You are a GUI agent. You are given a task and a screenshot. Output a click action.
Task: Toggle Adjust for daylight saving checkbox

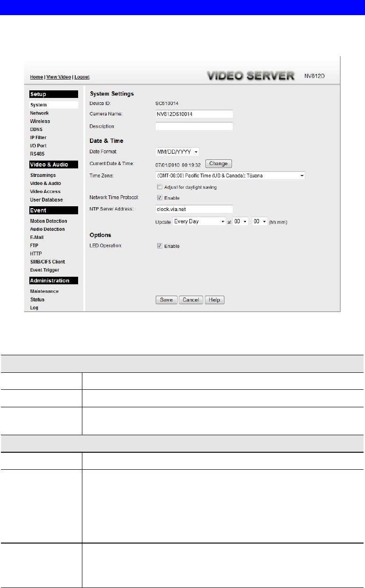[160, 187]
